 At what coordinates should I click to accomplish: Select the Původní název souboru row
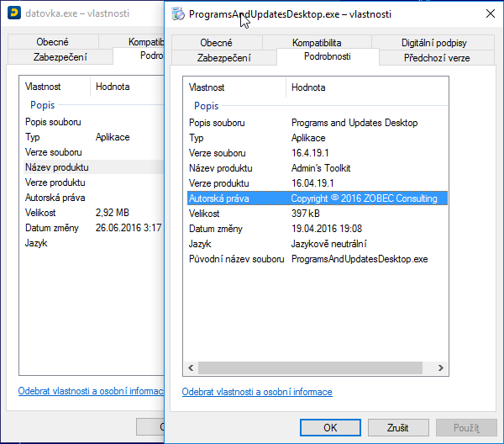318,259
